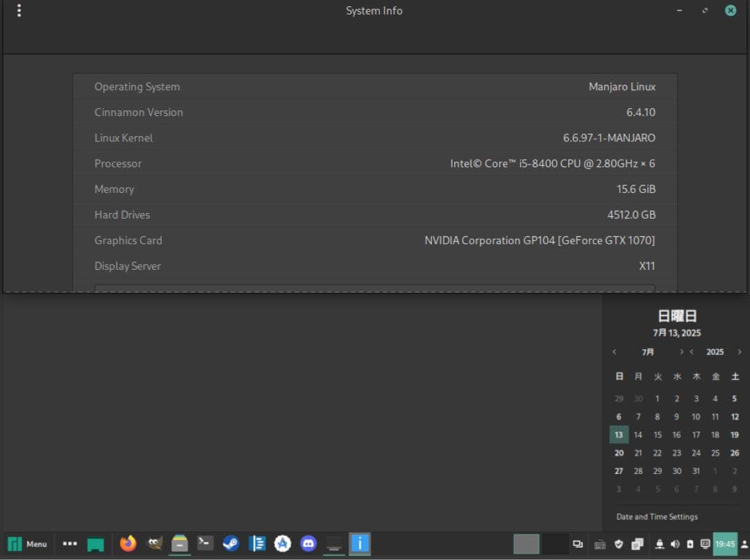Open the System Info three-dot menu

tap(19, 11)
